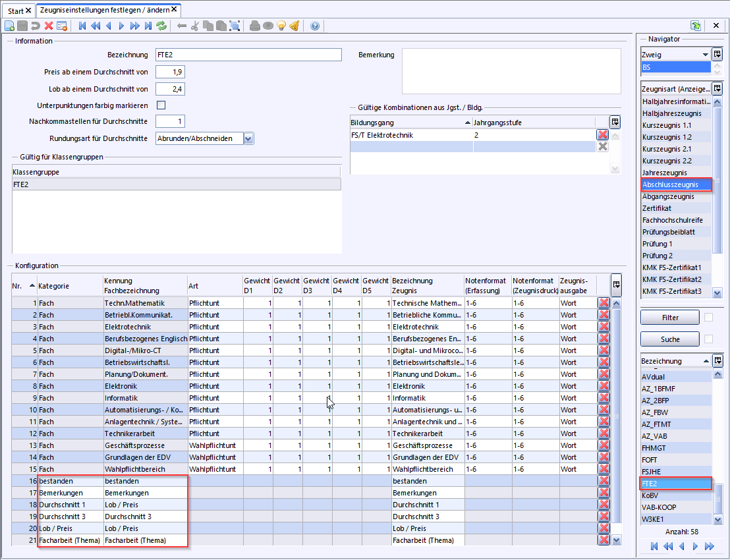Click the bell icon in toolbar

(295, 26)
